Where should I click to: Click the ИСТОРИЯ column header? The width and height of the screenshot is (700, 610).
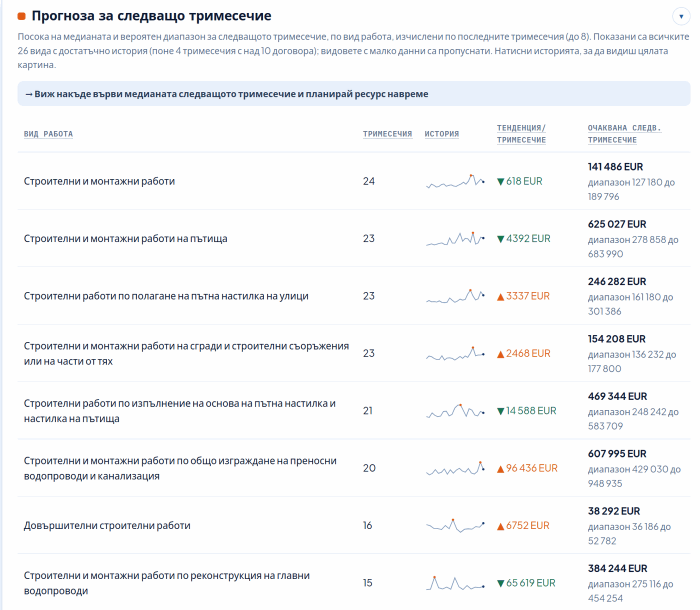[442, 134]
